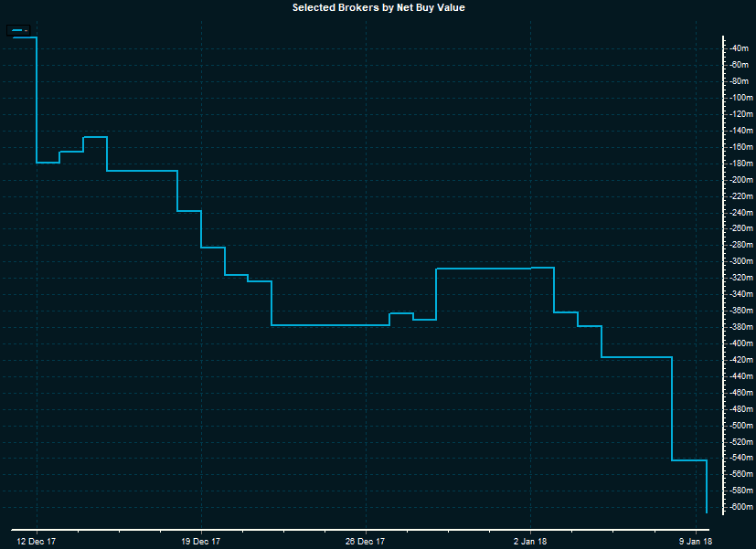The width and height of the screenshot is (756, 549).
Task: Click the '12 Dec 17' date label
Action: click(37, 541)
